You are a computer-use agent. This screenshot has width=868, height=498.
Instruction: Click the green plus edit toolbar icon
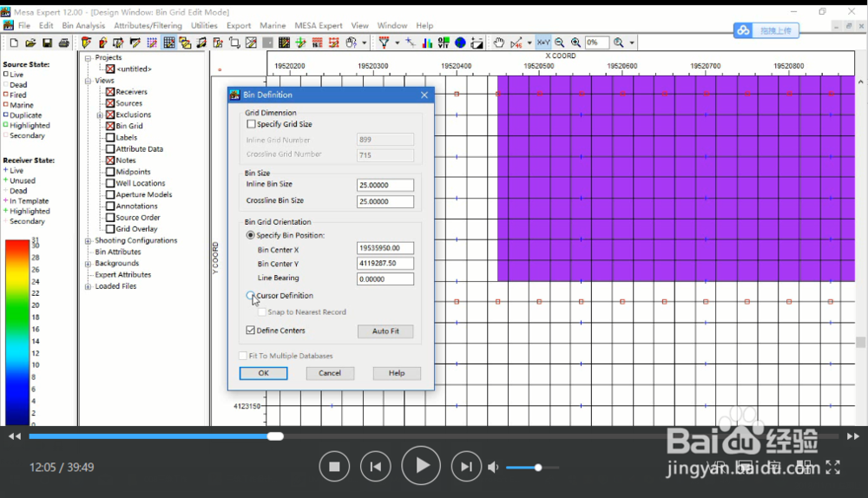pyautogui.click(x=300, y=43)
